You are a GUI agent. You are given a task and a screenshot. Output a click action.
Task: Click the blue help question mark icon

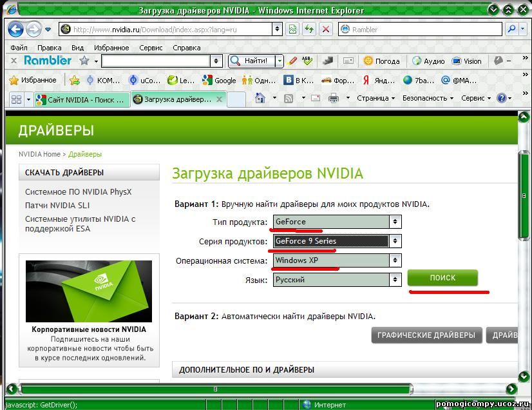pos(502,98)
